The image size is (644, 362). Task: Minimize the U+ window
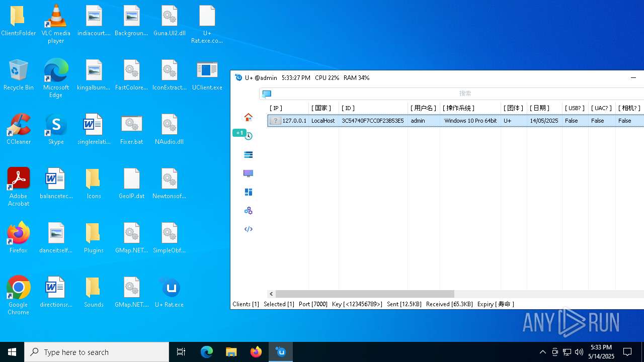point(633,78)
